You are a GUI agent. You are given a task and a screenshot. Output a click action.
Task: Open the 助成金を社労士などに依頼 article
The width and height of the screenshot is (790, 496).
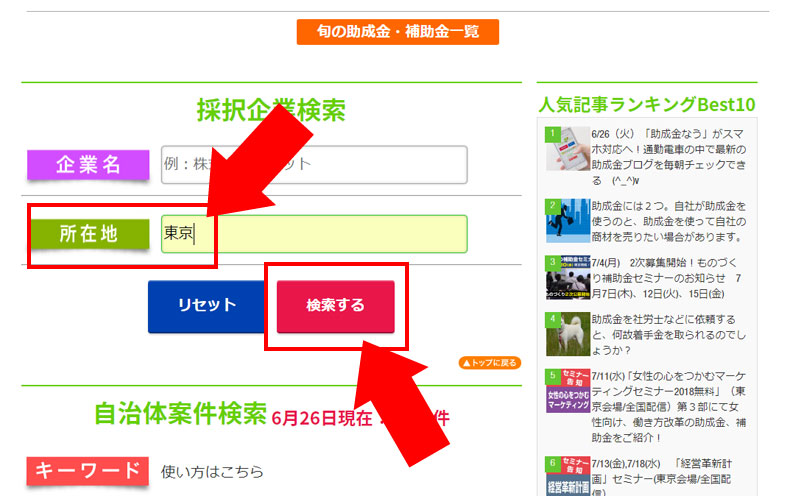click(667, 335)
